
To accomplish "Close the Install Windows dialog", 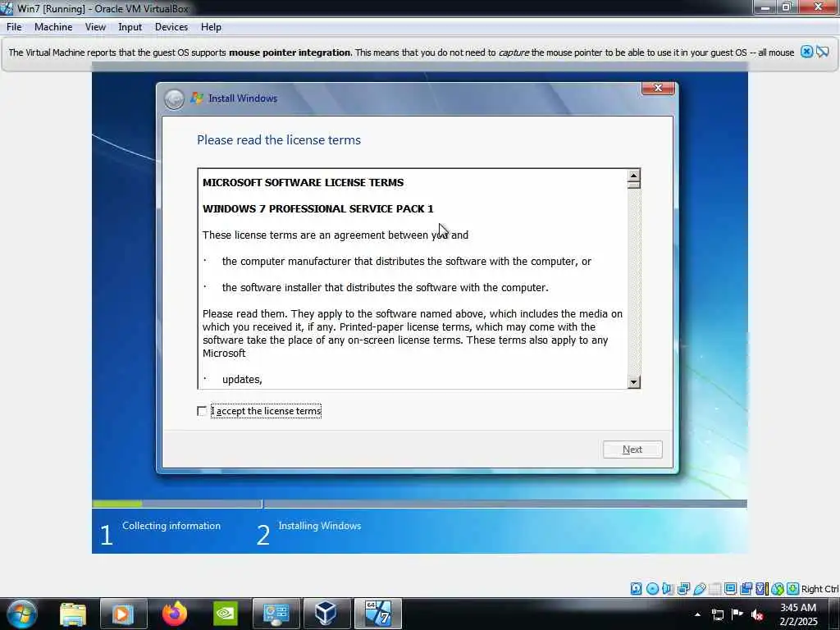I will 659,89.
